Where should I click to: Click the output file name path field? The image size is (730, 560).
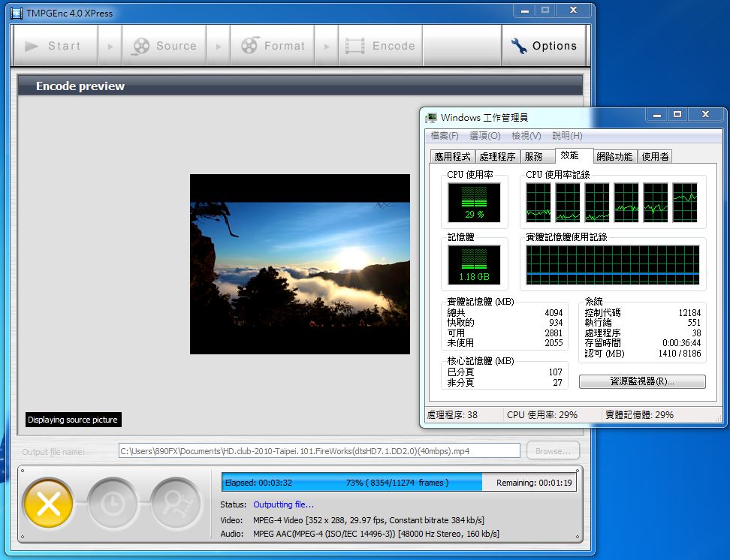319,451
